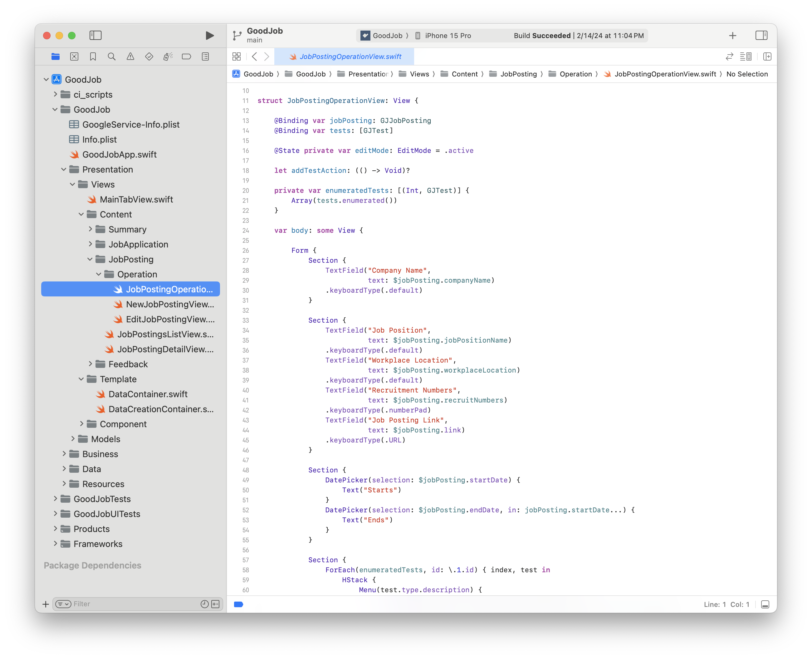
Task: Click the related items grid icon
Action: (x=237, y=56)
